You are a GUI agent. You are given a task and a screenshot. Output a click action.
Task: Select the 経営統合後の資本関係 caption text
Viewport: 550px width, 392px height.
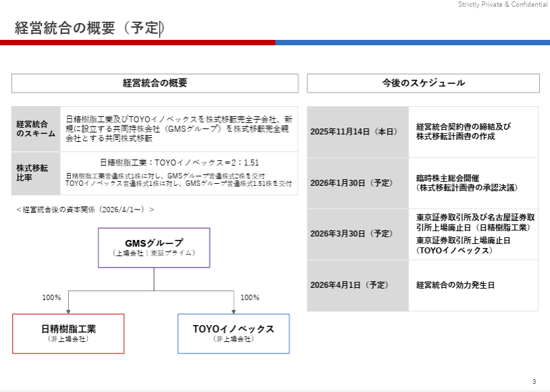(x=85, y=210)
